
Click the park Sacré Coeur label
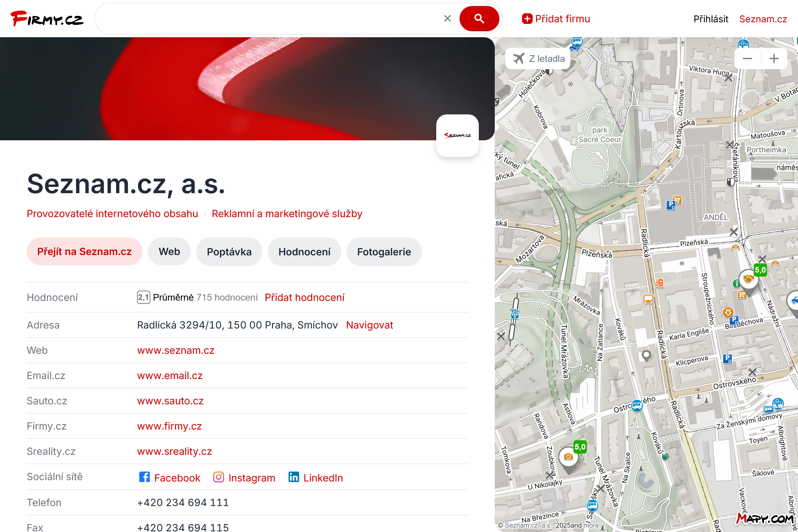[x=599, y=135]
